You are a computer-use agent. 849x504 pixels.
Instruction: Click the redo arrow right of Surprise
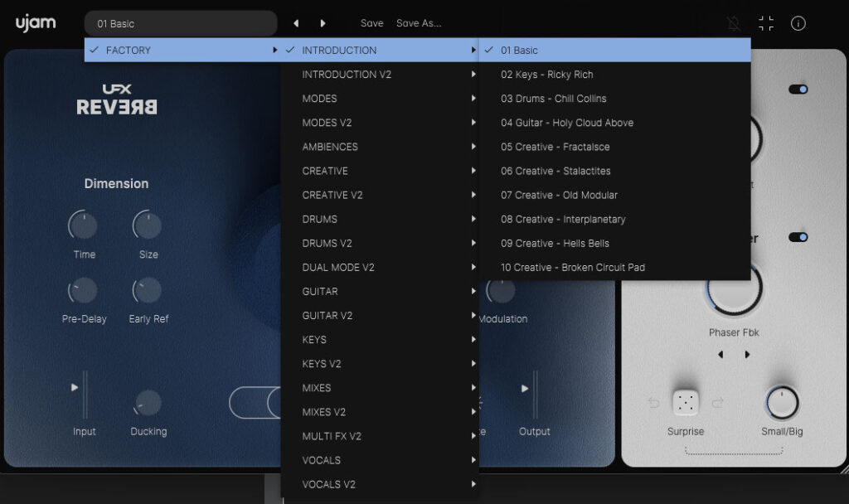click(x=718, y=404)
